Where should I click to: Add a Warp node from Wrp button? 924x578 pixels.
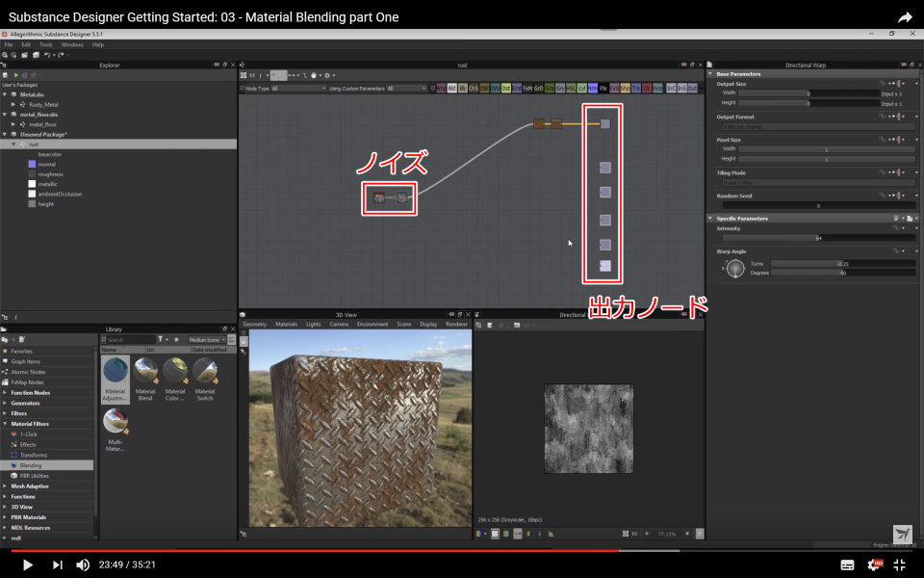[x=657, y=88]
